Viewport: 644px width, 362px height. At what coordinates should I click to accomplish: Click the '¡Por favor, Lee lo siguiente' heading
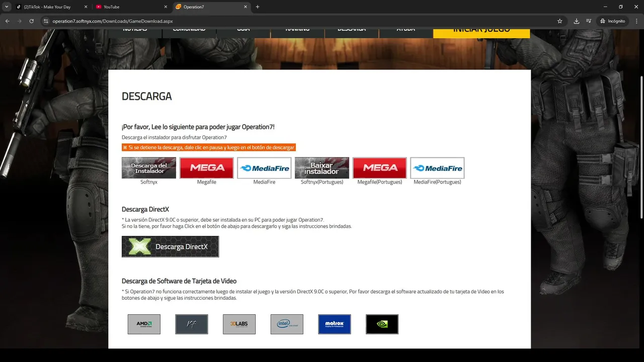click(x=198, y=127)
